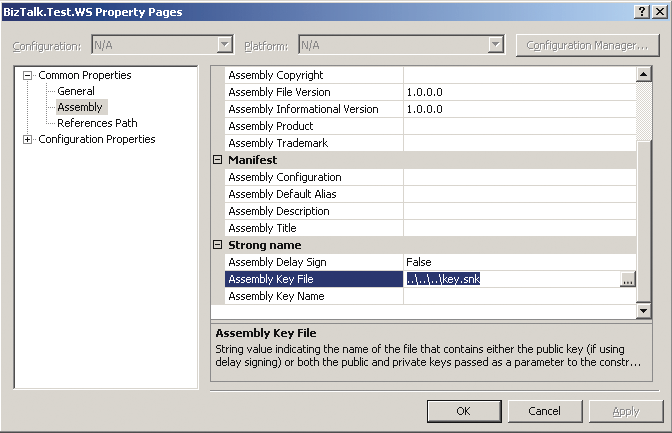Collapse the Common Properties tree node
Screen dimensions: 672x433
27,76
